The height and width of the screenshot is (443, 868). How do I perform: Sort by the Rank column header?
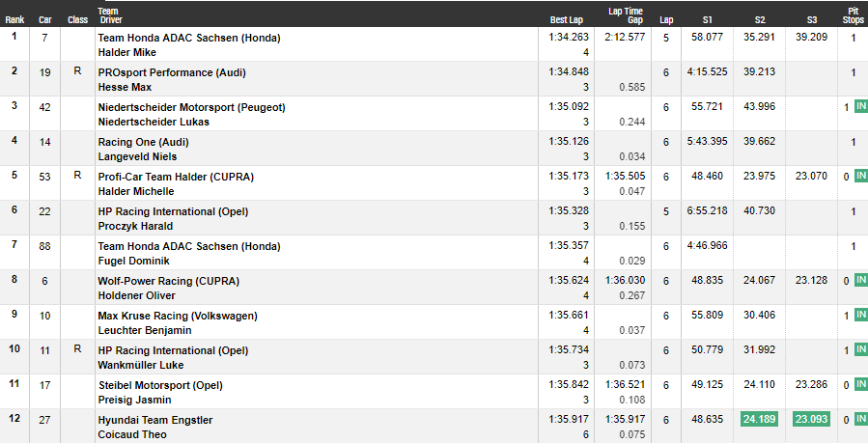[14, 20]
